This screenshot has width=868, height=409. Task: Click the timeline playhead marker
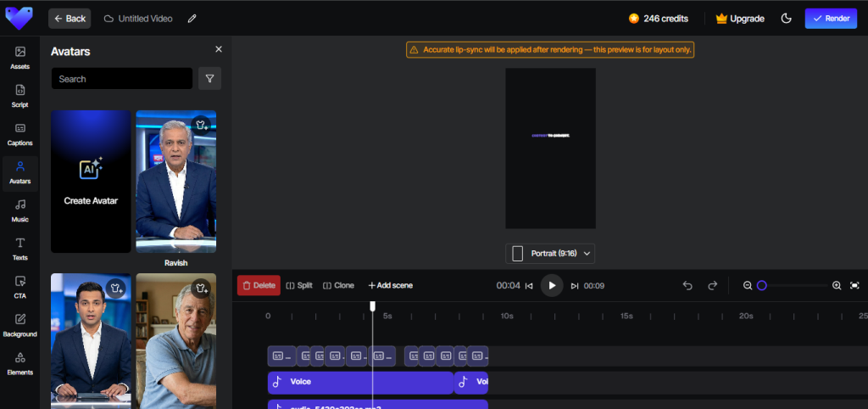coord(373,306)
